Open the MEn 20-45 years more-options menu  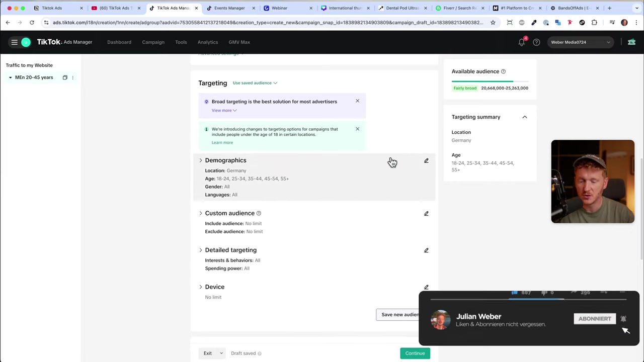72,77
